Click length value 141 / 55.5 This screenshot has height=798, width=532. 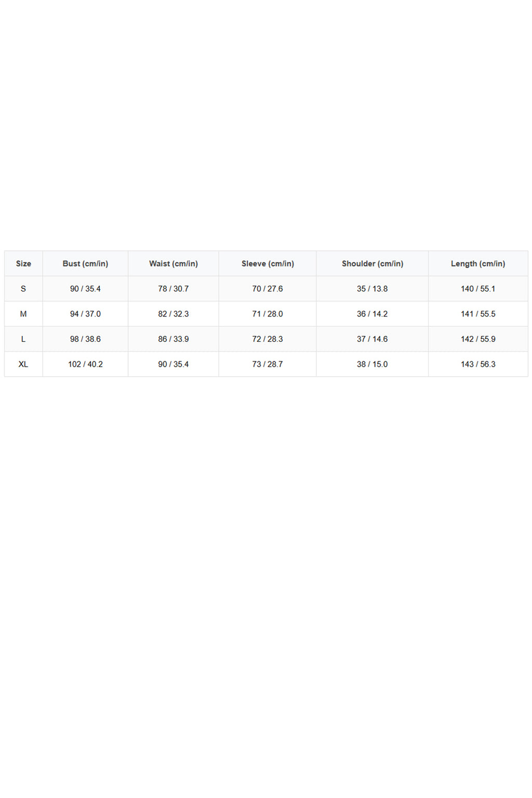pyautogui.click(x=478, y=314)
